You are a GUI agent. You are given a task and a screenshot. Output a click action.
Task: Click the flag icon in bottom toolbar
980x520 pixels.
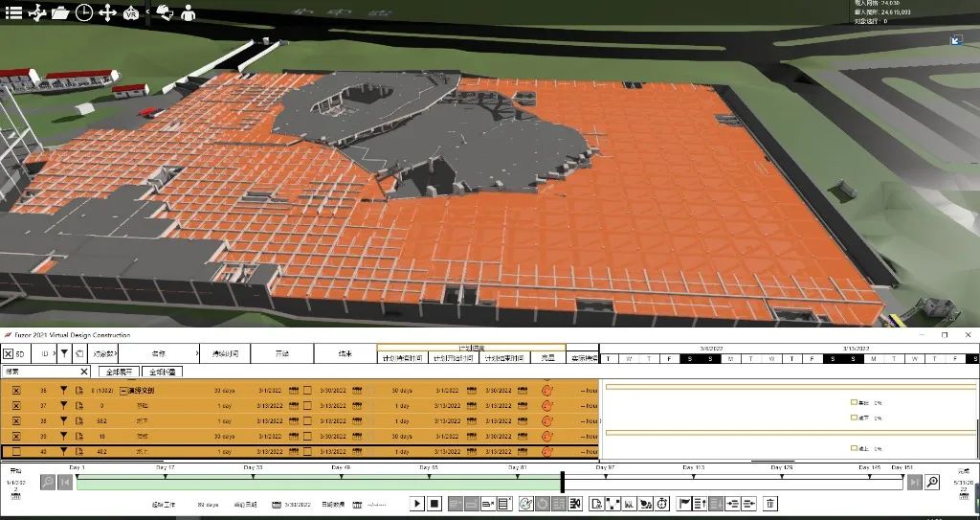coord(683,504)
